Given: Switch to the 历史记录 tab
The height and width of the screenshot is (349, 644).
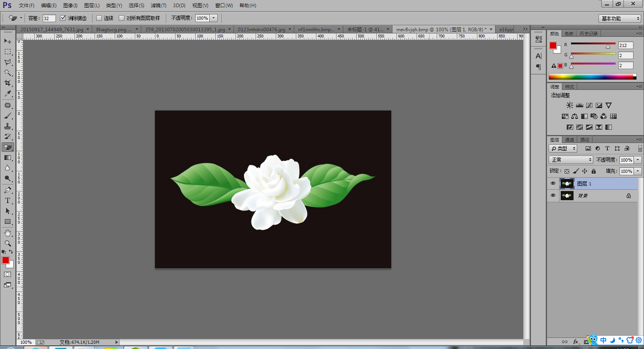Looking at the screenshot, I should [588, 34].
